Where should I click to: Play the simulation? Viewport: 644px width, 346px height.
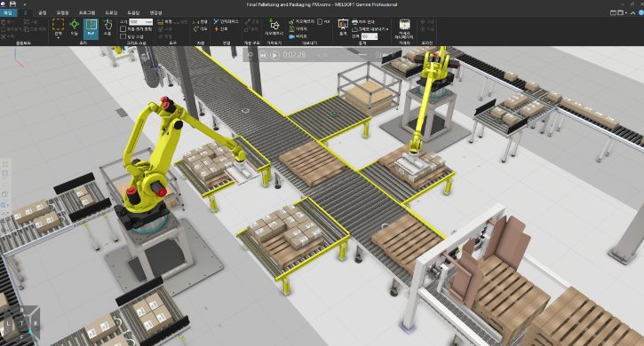click(275, 55)
